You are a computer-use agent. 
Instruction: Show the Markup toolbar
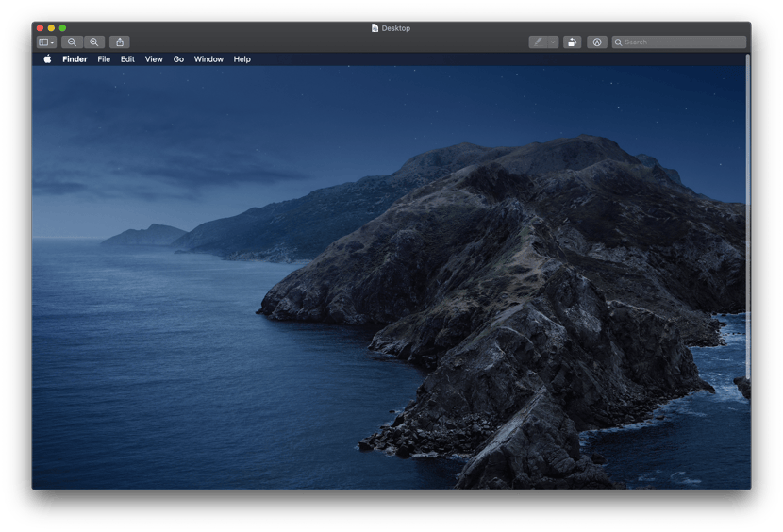(x=597, y=42)
